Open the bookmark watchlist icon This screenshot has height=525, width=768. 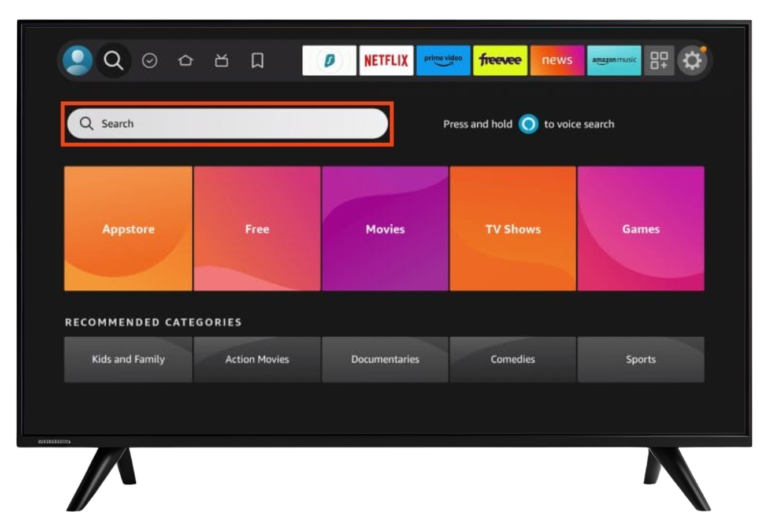257,61
